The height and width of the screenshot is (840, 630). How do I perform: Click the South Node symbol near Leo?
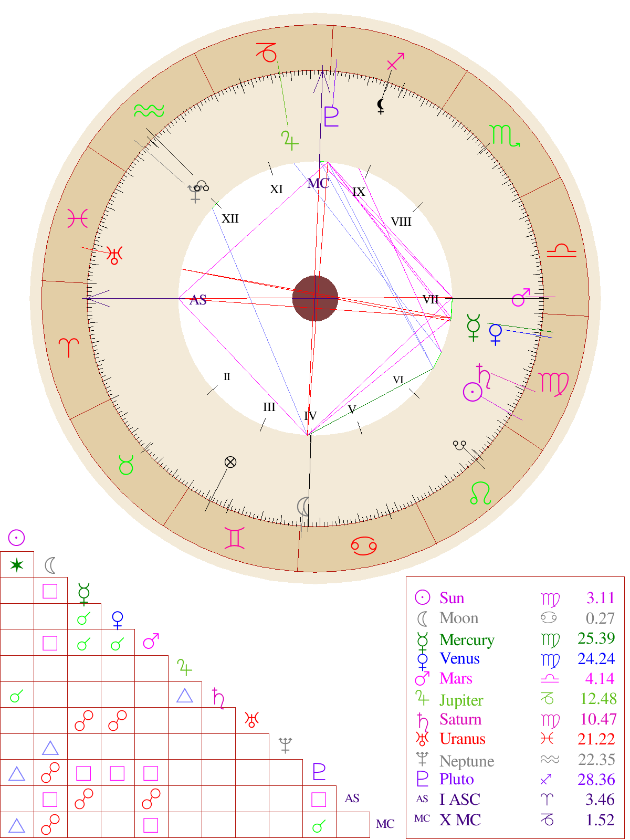tap(460, 446)
